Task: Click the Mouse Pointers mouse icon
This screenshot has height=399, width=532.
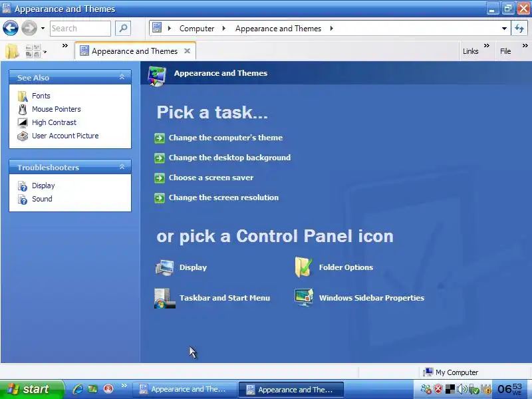Action: (x=23, y=110)
